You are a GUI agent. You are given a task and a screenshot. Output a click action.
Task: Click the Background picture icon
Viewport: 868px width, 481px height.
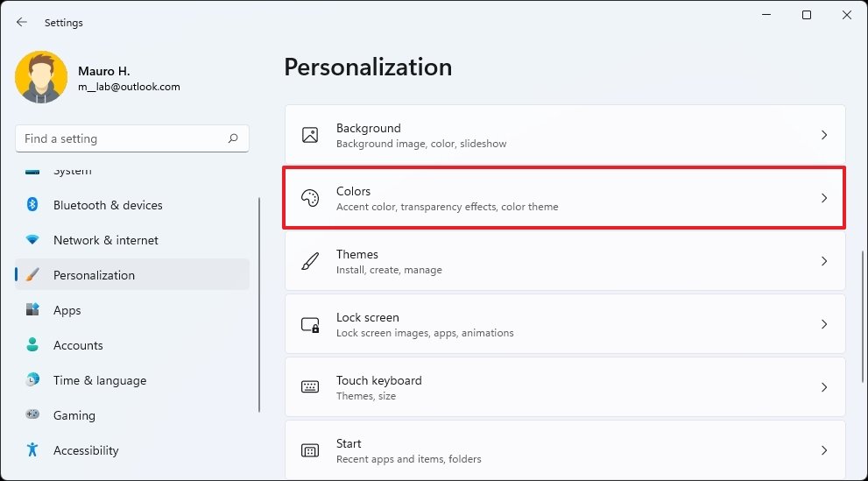coord(310,135)
